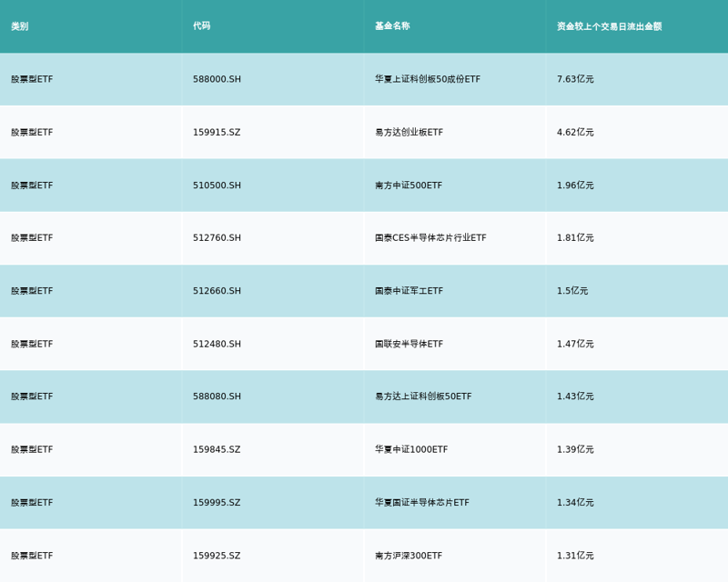The image size is (728, 582).
Task: Click 股票型ETF in the 159995.SZ row
Action: 32,503
